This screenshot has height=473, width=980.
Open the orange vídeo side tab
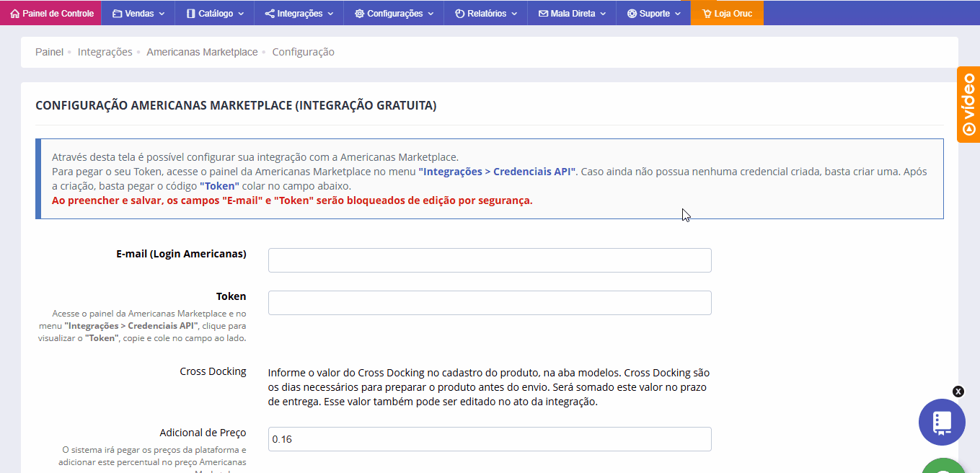968,105
